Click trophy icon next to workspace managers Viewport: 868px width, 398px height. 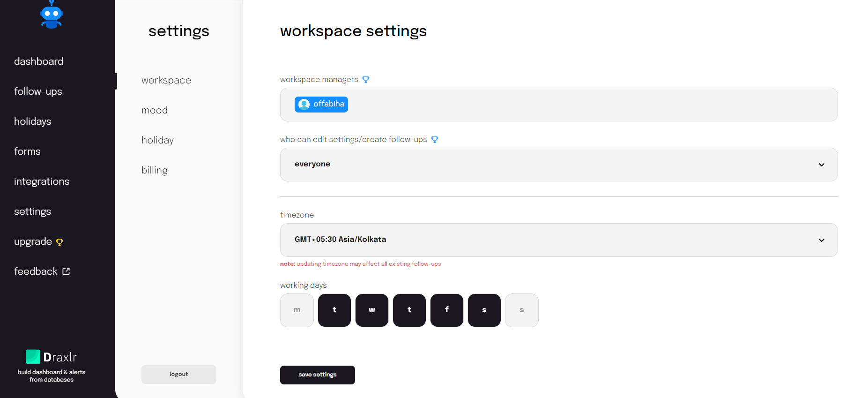[x=366, y=80]
